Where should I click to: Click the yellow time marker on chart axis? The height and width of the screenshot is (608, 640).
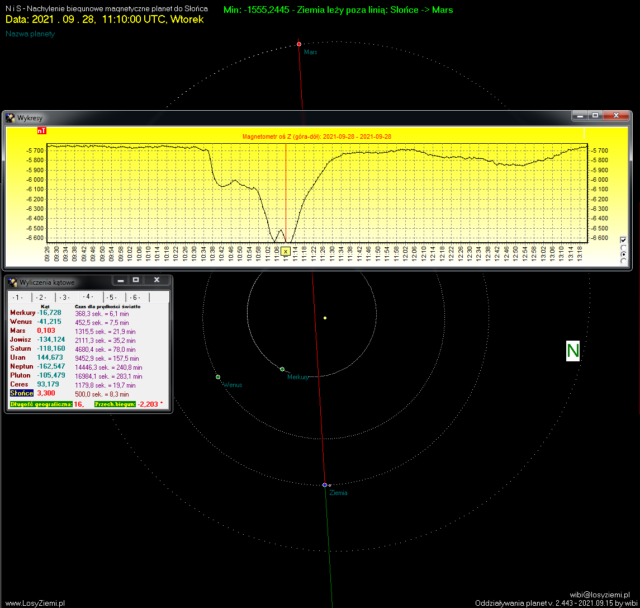[285, 251]
